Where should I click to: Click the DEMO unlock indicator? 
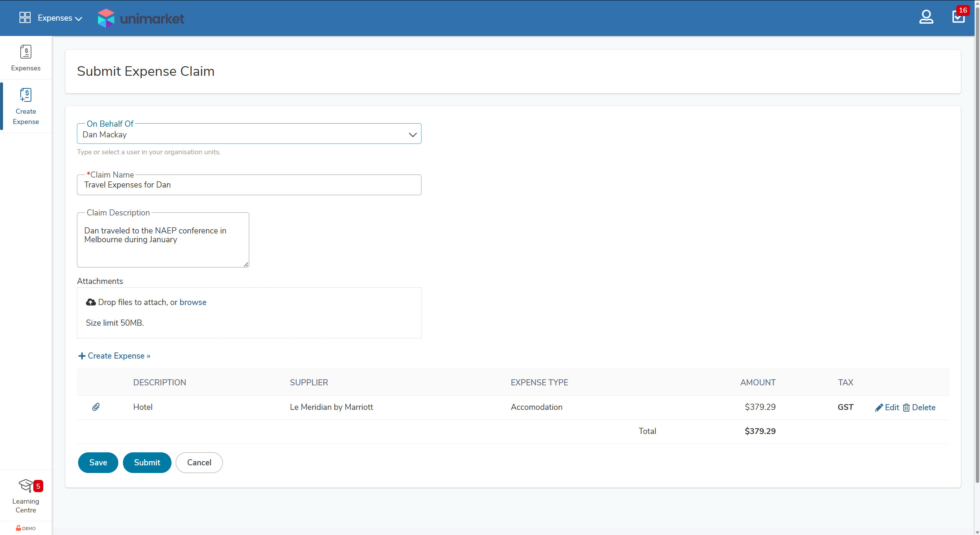[x=26, y=528]
